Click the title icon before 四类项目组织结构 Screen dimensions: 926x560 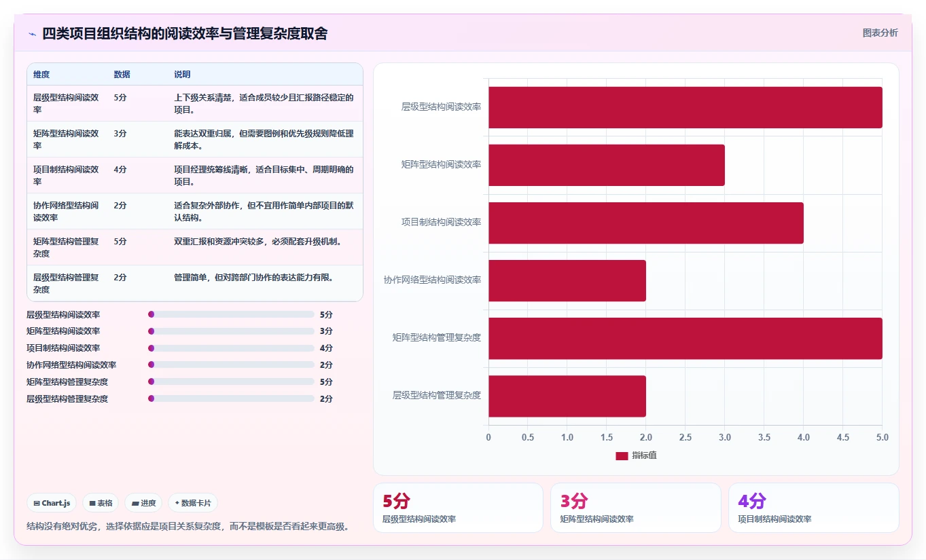point(32,34)
